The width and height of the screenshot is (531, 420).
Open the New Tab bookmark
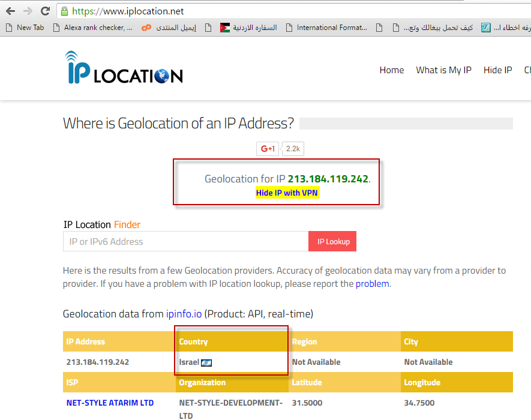pos(25,28)
